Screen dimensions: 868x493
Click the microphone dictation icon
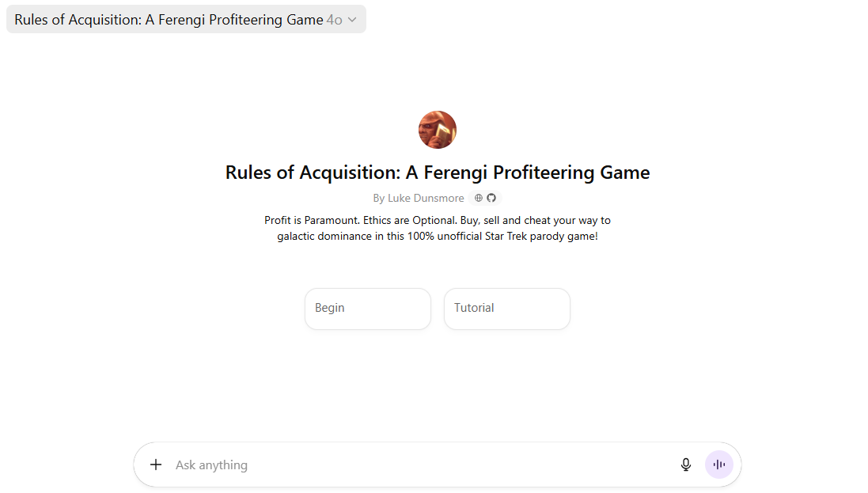686,465
